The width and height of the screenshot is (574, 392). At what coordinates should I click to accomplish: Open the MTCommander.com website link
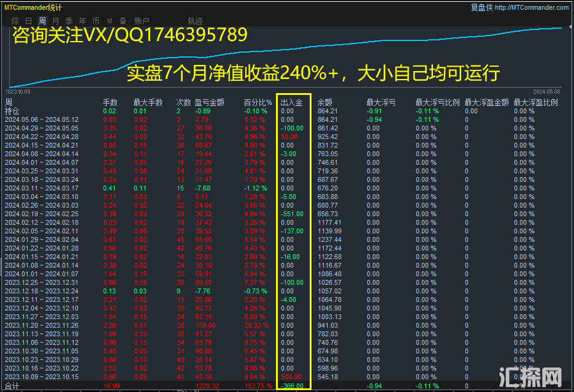[x=531, y=7]
